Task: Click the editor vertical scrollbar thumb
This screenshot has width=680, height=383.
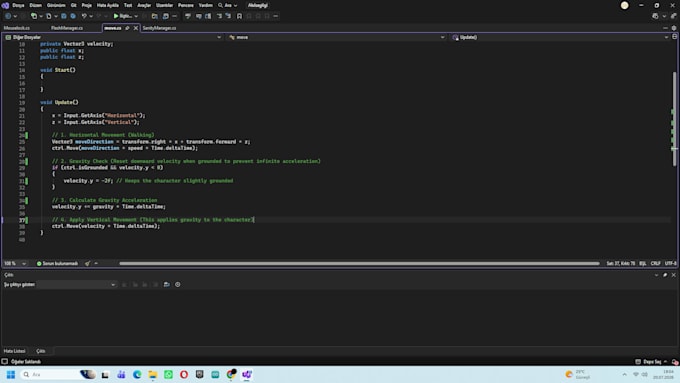Action: [674, 119]
